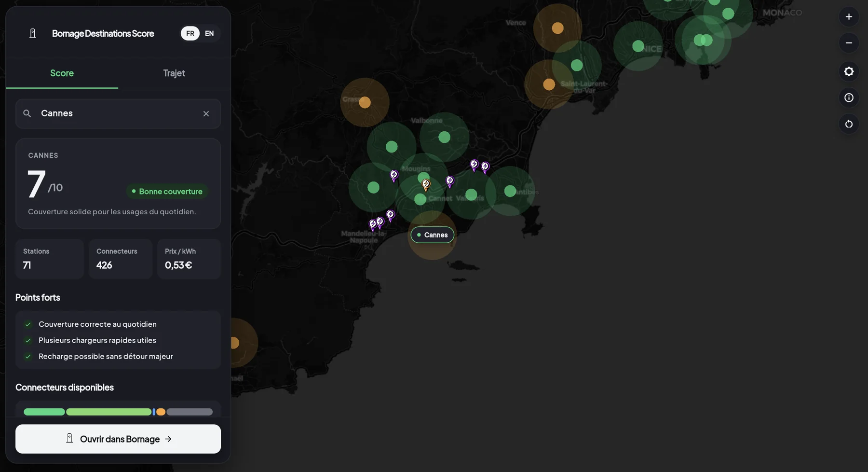Clear the Cannes search text
Viewport: 868px width, 472px height.
click(x=206, y=114)
